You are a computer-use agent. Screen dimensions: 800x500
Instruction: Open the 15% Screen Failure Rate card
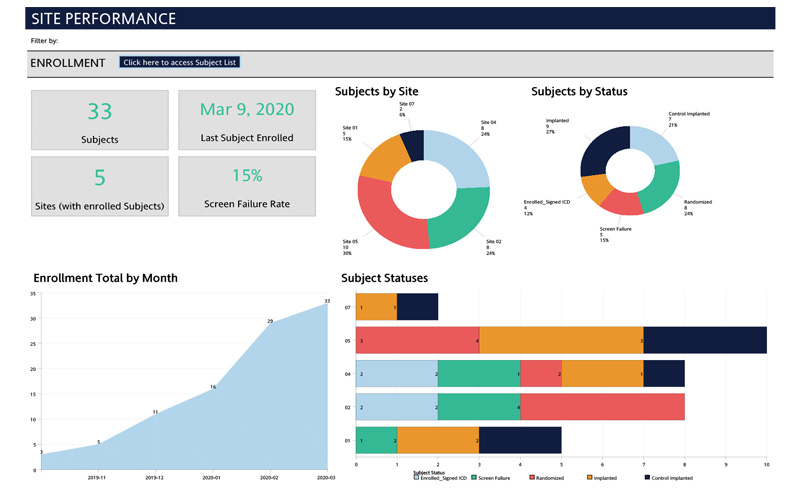coord(247,185)
